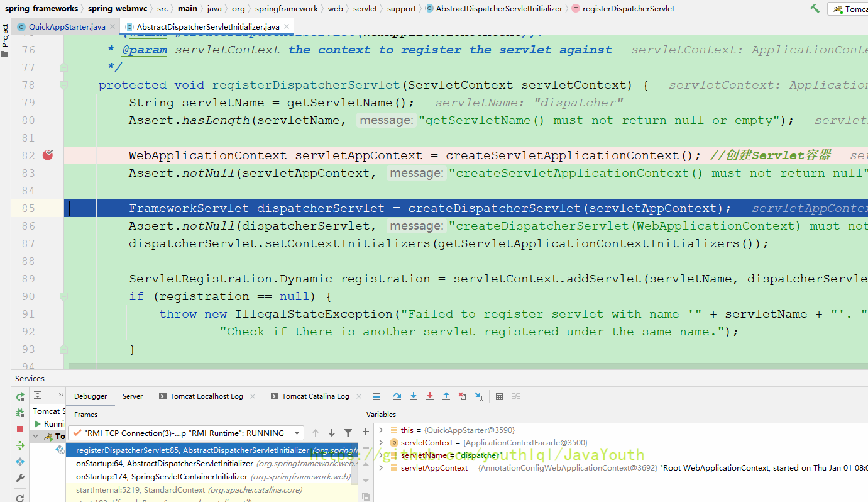Open the thread selector dropdown

[x=297, y=433]
